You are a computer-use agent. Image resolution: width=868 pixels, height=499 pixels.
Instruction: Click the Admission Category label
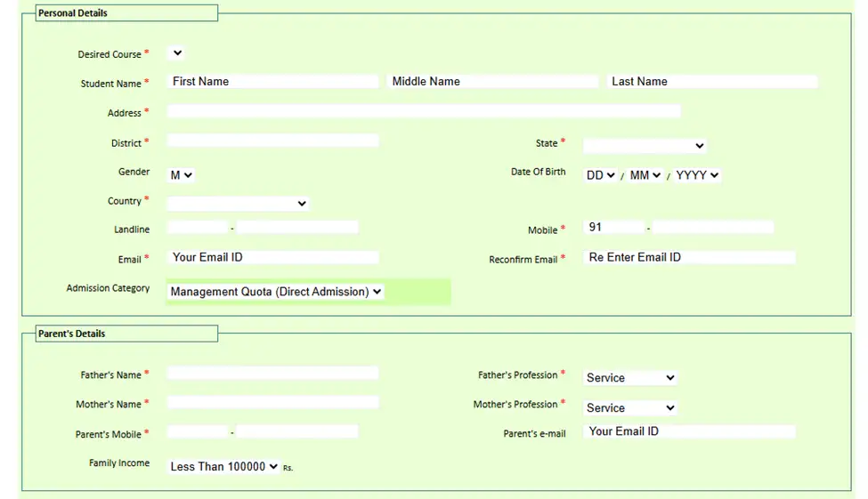click(x=108, y=288)
